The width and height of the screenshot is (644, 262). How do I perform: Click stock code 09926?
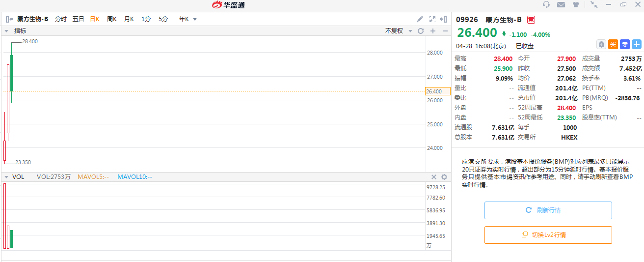[x=467, y=20]
